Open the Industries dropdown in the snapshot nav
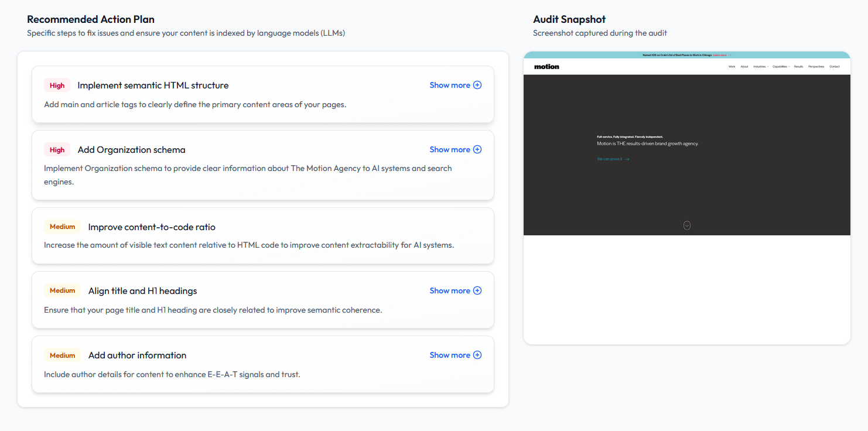The image size is (868, 431). pos(760,66)
